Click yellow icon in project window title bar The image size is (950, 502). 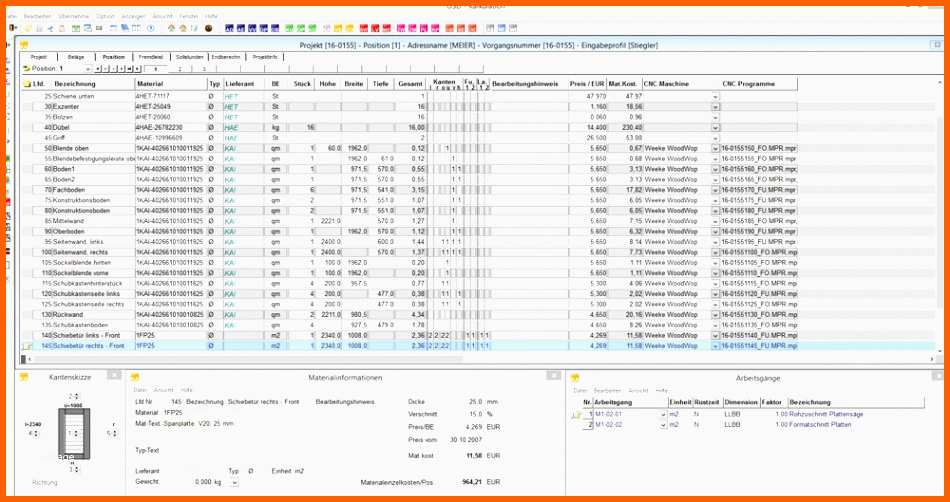click(x=24, y=45)
